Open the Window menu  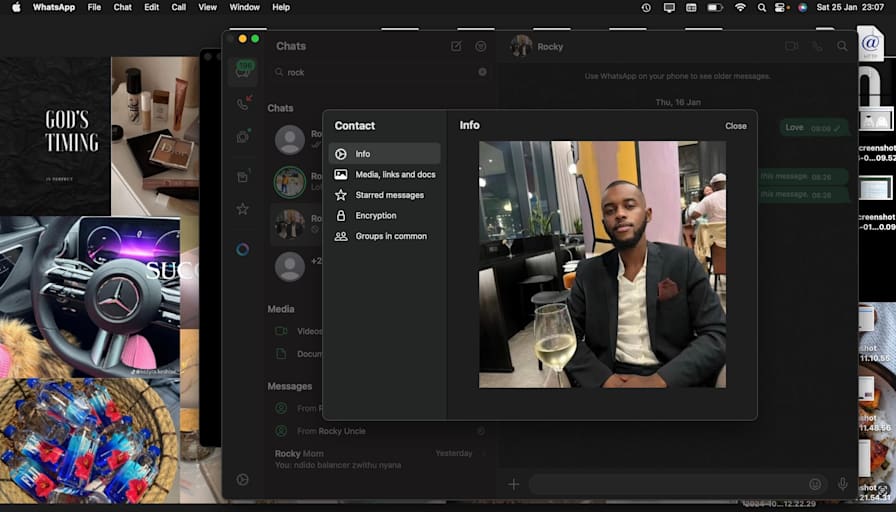pyautogui.click(x=245, y=7)
